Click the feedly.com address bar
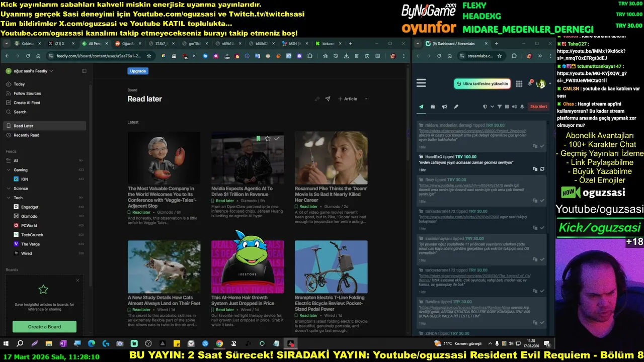 coord(99,56)
